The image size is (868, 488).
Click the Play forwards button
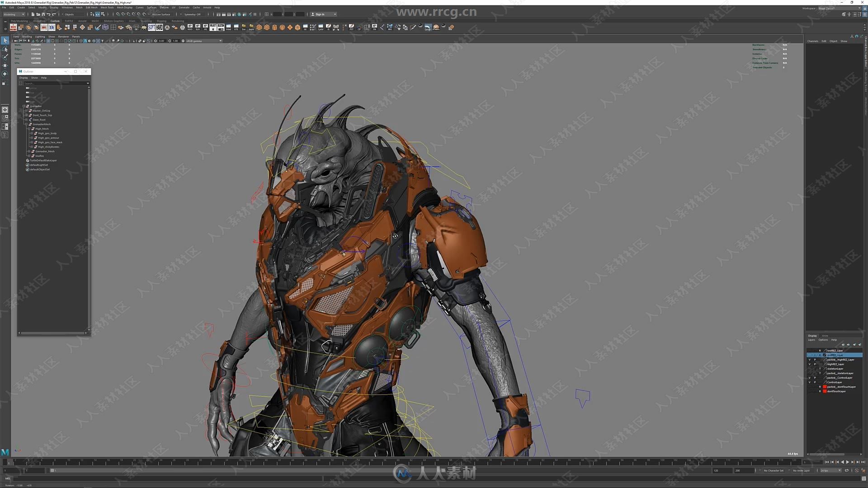click(848, 462)
